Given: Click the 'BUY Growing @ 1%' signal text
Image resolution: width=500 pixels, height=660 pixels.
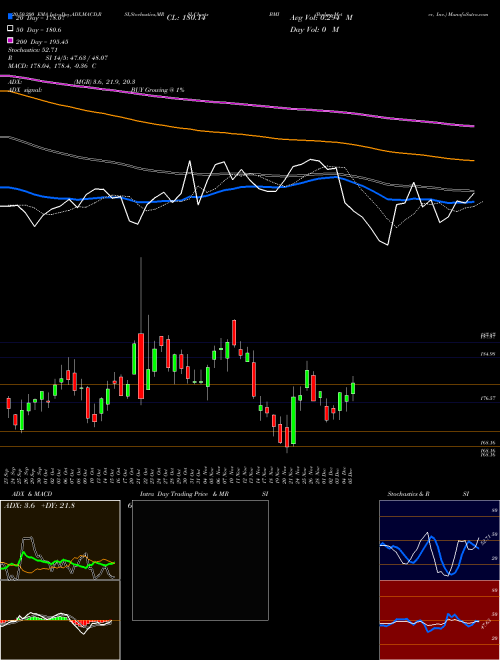Looking at the screenshot, I should pyautogui.click(x=157, y=90).
